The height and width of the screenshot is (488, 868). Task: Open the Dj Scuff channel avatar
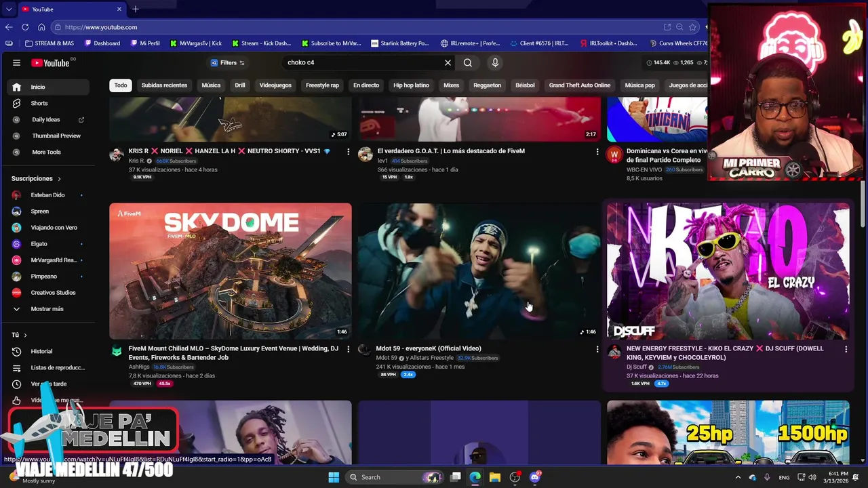[614, 351]
